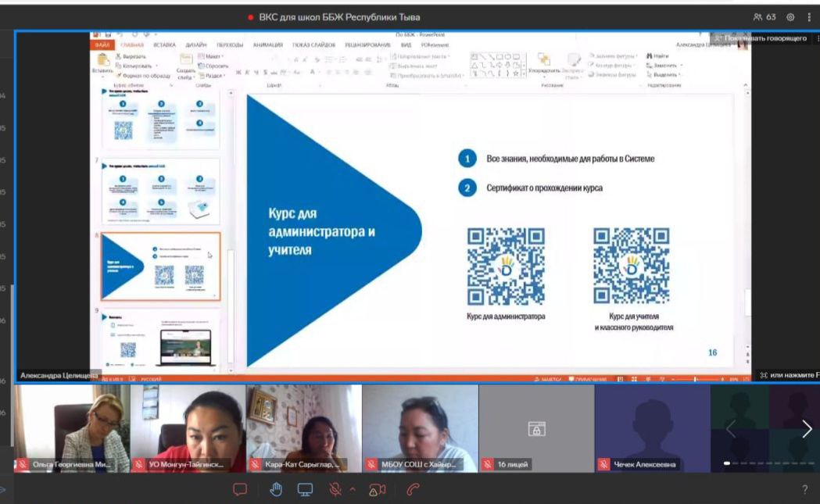The width and height of the screenshot is (820, 504).
Task: Expand the shapes gallery more arrow
Action: pos(524,74)
